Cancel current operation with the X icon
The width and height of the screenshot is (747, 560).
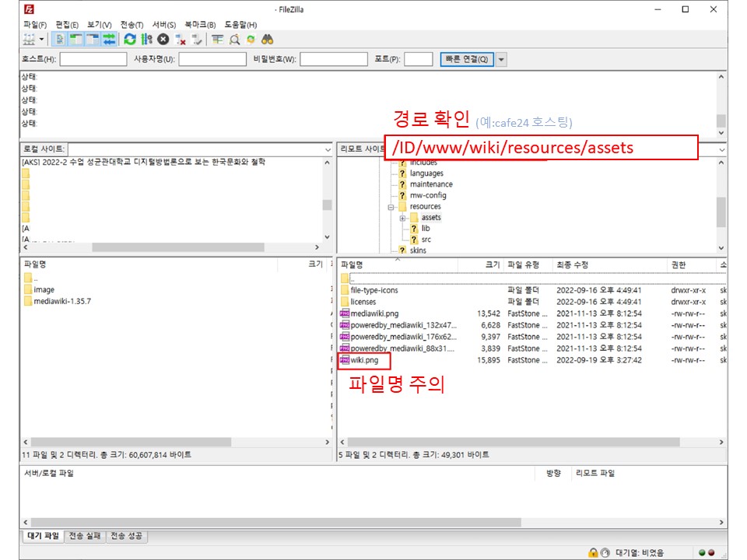163,39
